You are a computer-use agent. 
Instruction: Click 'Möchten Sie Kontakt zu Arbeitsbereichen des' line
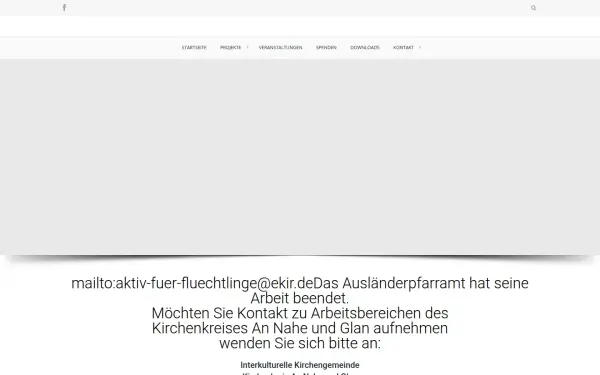pyautogui.click(x=300, y=313)
